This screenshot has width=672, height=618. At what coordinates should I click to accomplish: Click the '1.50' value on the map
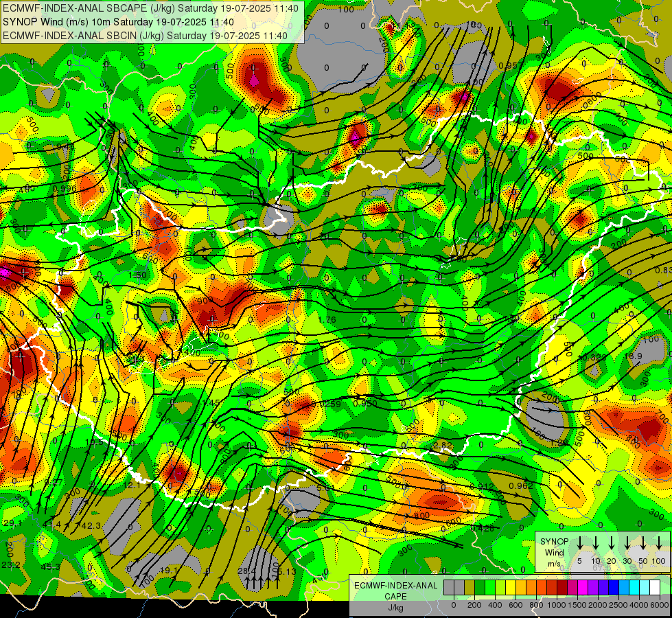point(137,275)
